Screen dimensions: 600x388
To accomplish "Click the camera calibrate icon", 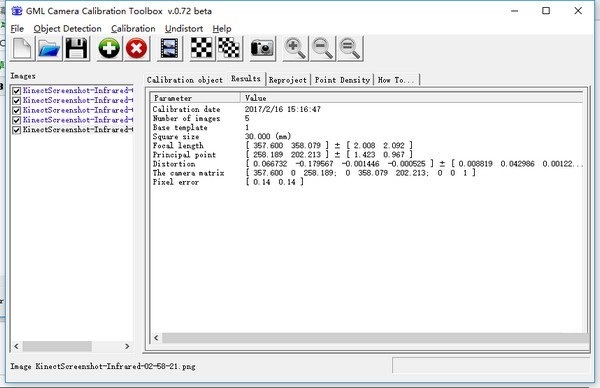I will click(262, 49).
